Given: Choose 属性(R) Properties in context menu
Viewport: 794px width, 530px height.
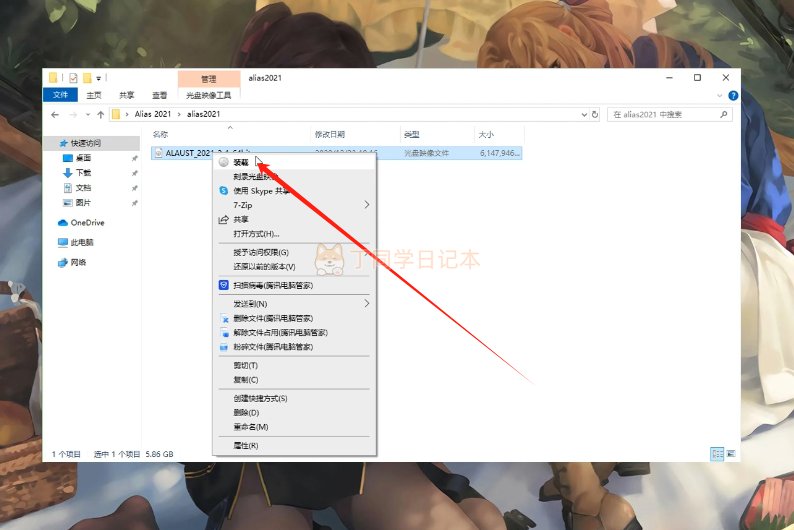Looking at the screenshot, I should [245, 445].
